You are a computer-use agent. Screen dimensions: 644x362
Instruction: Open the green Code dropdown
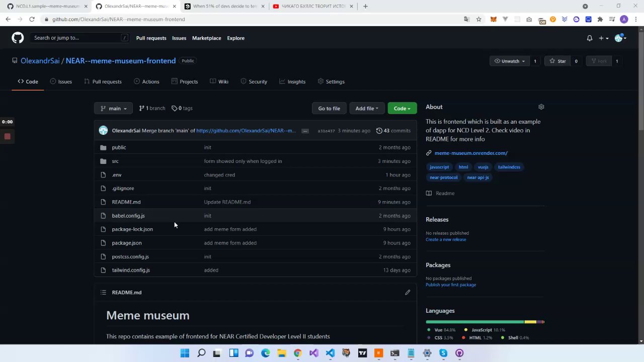click(x=402, y=109)
